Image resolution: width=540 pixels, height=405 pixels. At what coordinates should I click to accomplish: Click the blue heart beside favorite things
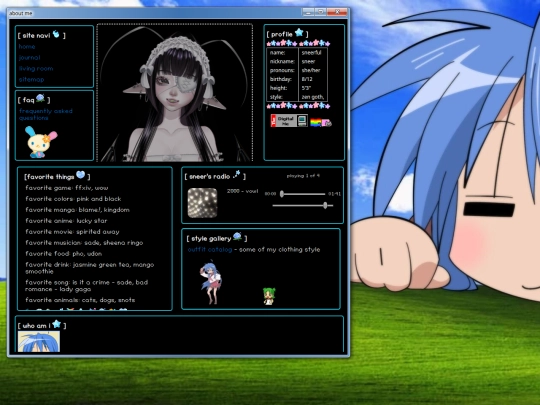coord(81,175)
